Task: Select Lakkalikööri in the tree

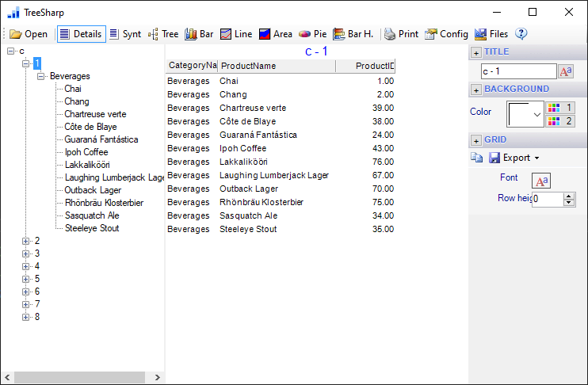Action: click(x=87, y=165)
